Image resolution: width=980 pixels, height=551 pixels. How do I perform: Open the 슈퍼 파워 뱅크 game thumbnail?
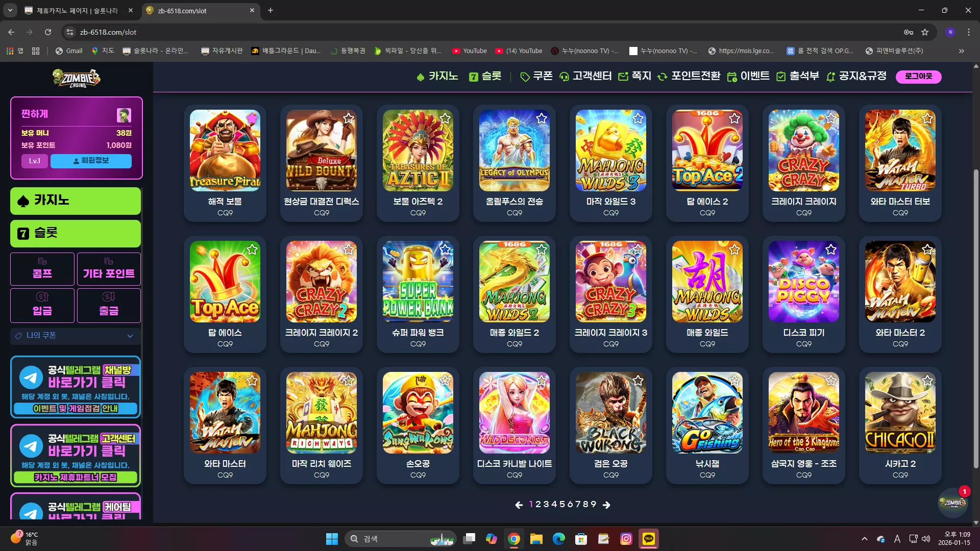[x=418, y=282]
